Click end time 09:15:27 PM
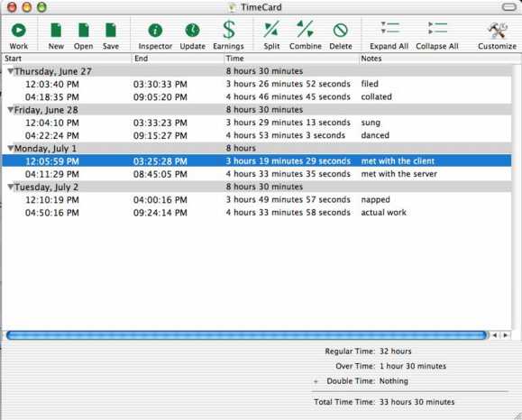Image resolution: width=522 pixels, height=420 pixels. coord(160,136)
